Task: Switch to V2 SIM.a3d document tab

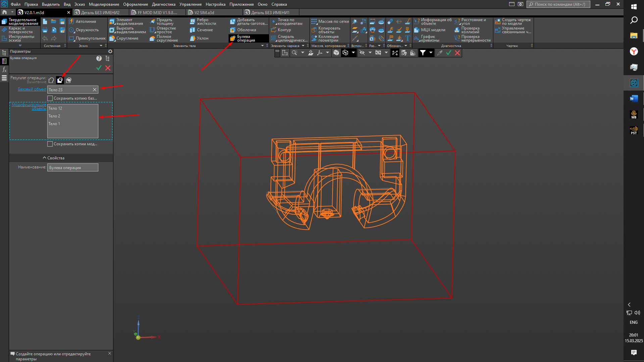Action: [204, 12]
